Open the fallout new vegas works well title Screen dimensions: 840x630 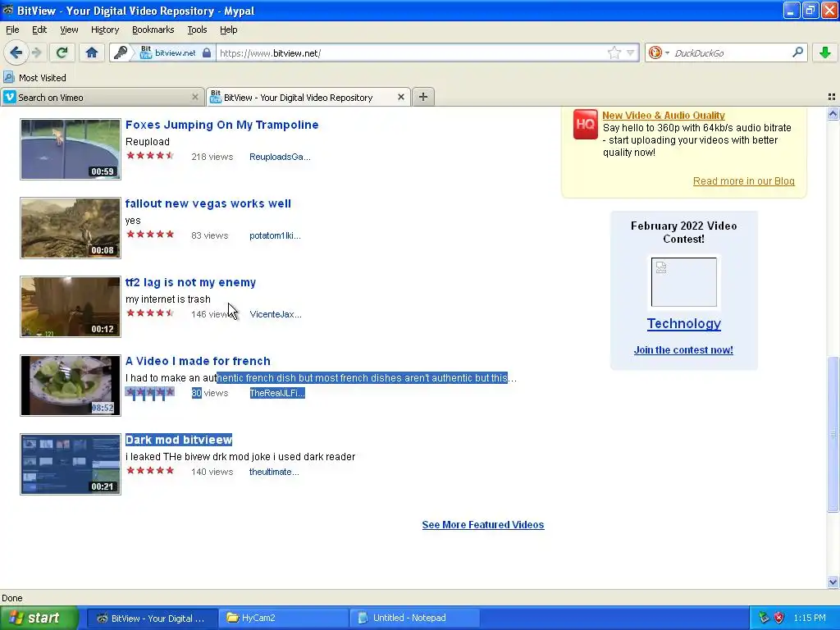coord(208,203)
